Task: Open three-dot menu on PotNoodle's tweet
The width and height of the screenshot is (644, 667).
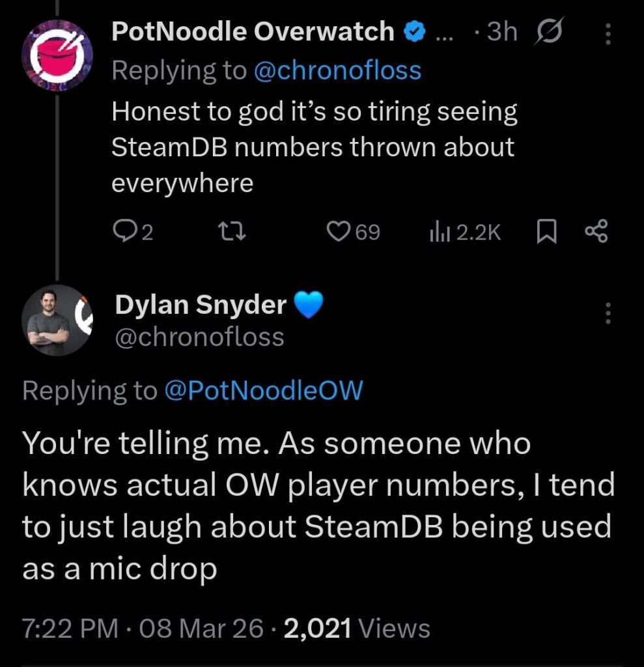Action: click(608, 34)
